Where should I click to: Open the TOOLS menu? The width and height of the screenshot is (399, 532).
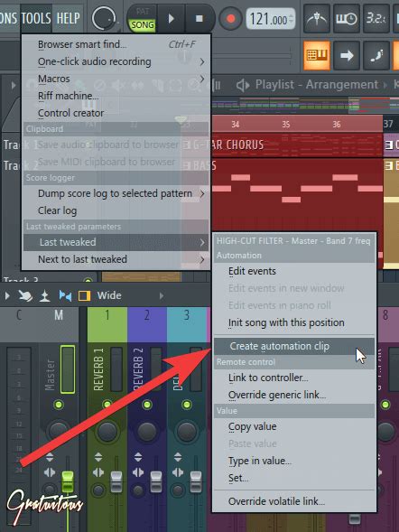pos(36,18)
